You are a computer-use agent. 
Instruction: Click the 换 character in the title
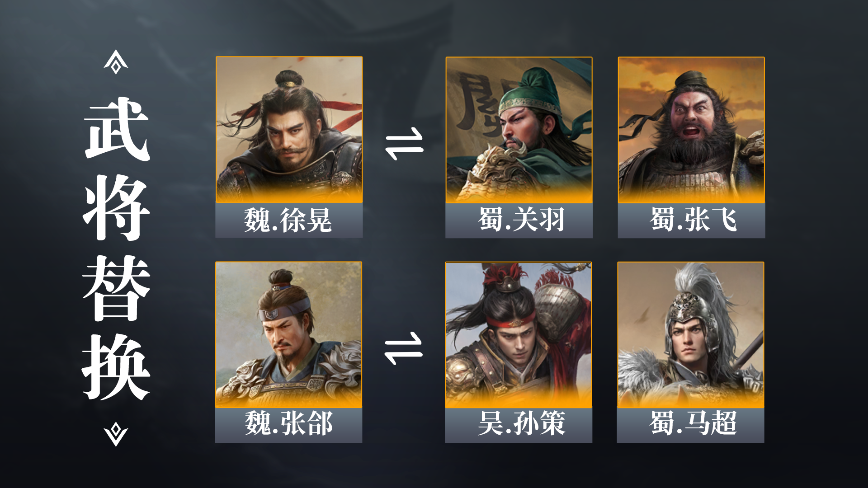[x=116, y=367]
